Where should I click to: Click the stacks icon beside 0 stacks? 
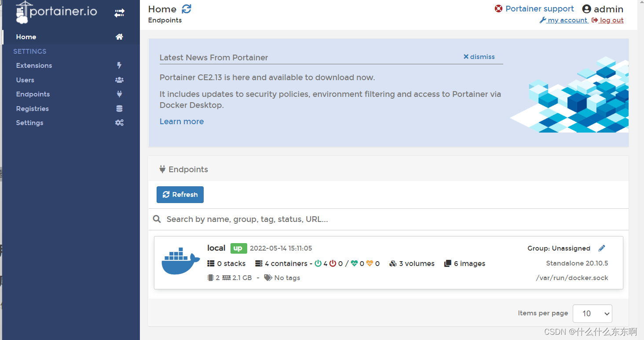coord(211,264)
